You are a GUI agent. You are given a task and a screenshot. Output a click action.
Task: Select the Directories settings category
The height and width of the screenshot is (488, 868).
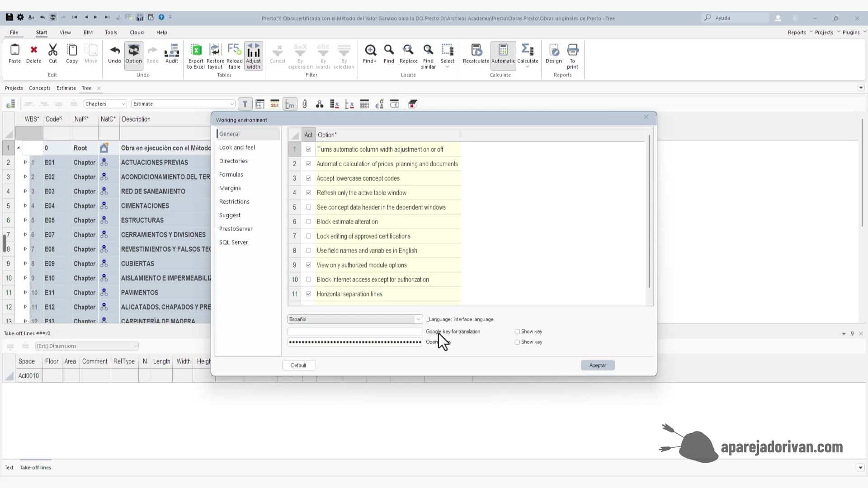233,161
